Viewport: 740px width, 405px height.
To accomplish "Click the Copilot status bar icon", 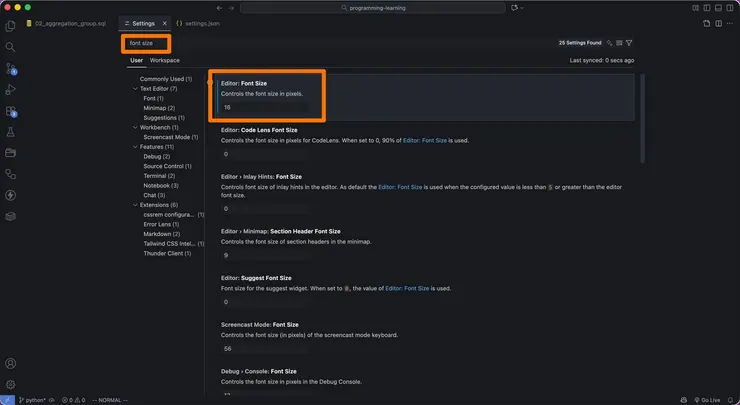I will 683,400.
